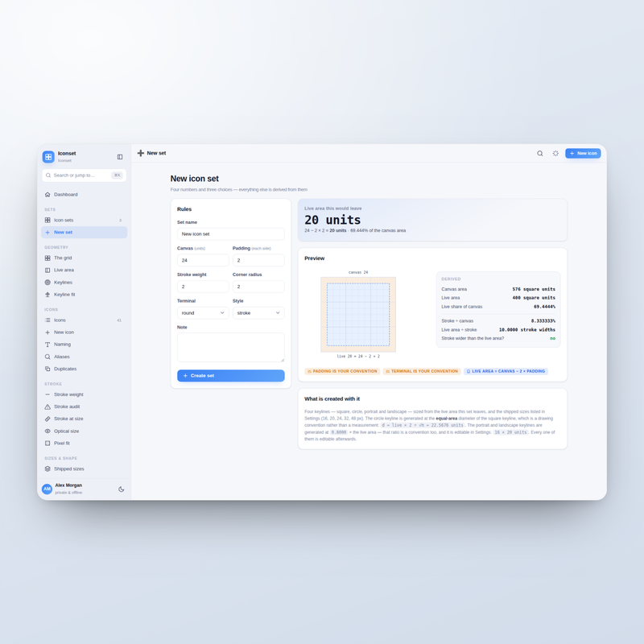Click the grid icon beside The grid

pos(47,258)
